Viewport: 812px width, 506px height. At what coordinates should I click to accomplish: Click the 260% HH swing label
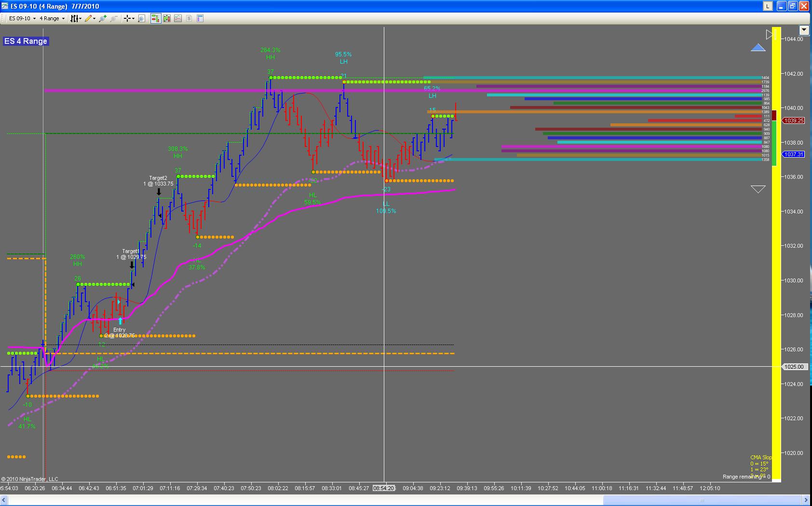pyautogui.click(x=77, y=260)
